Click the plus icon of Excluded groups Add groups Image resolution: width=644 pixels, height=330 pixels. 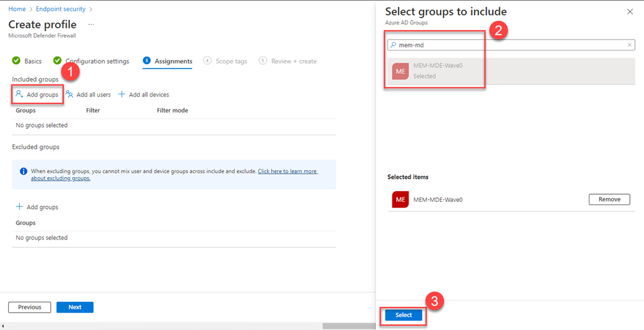click(19, 207)
